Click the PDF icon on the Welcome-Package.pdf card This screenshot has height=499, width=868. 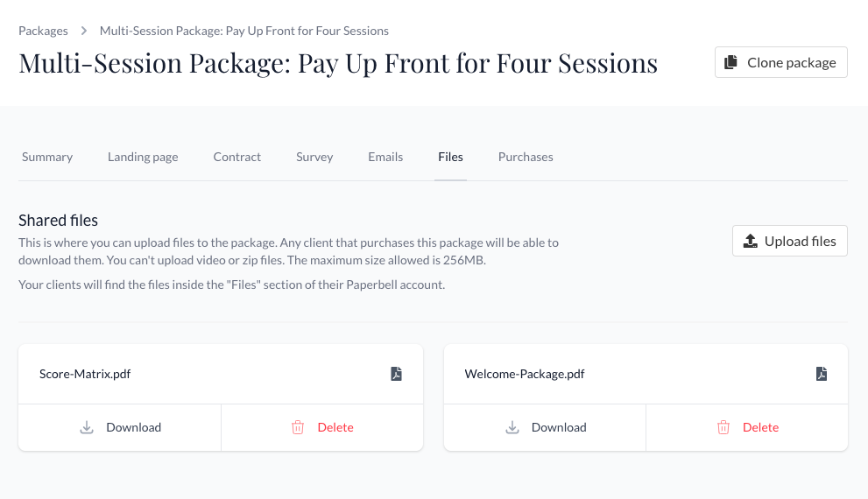[821, 374]
